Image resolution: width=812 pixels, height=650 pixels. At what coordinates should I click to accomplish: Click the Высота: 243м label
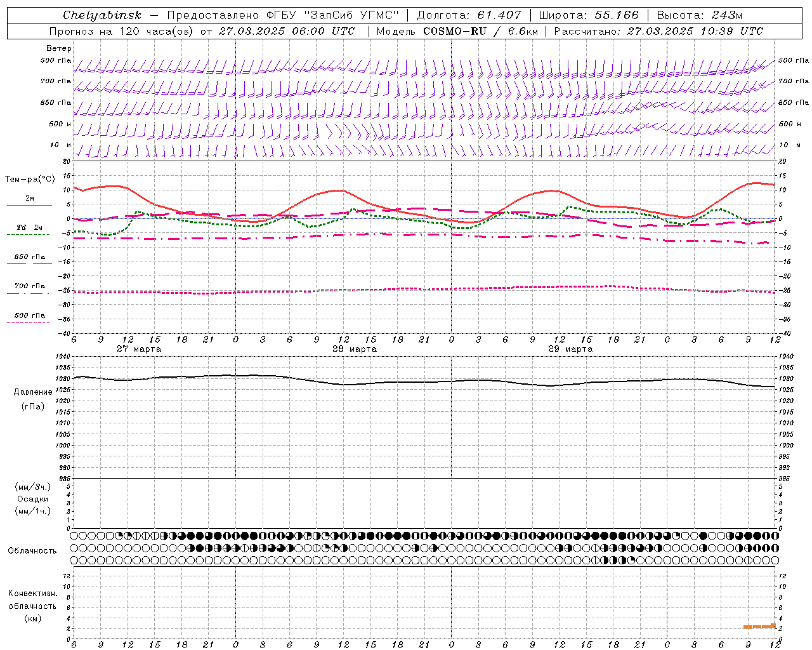pyautogui.click(x=700, y=15)
